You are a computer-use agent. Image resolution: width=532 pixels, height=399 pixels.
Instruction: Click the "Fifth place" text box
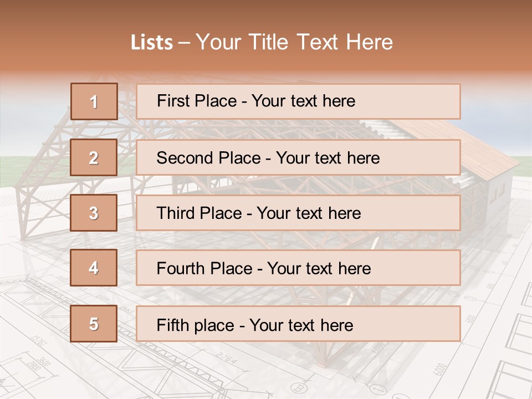coord(298,324)
